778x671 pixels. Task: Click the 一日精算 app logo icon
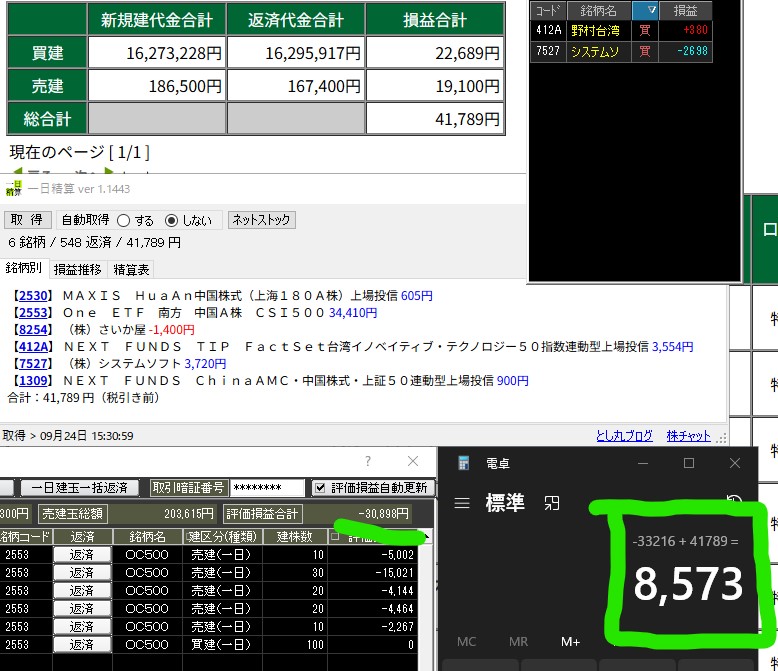[14, 188]
